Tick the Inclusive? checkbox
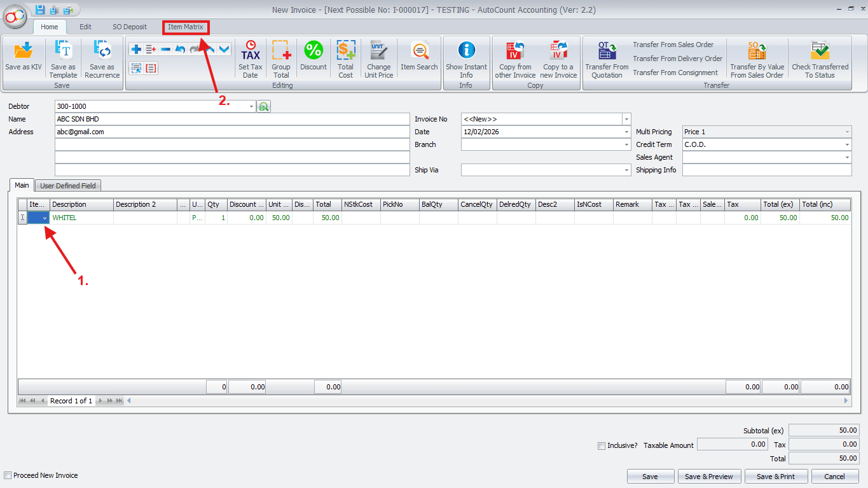This screenshot has height=488, width=868. click(x=602, y=446)
